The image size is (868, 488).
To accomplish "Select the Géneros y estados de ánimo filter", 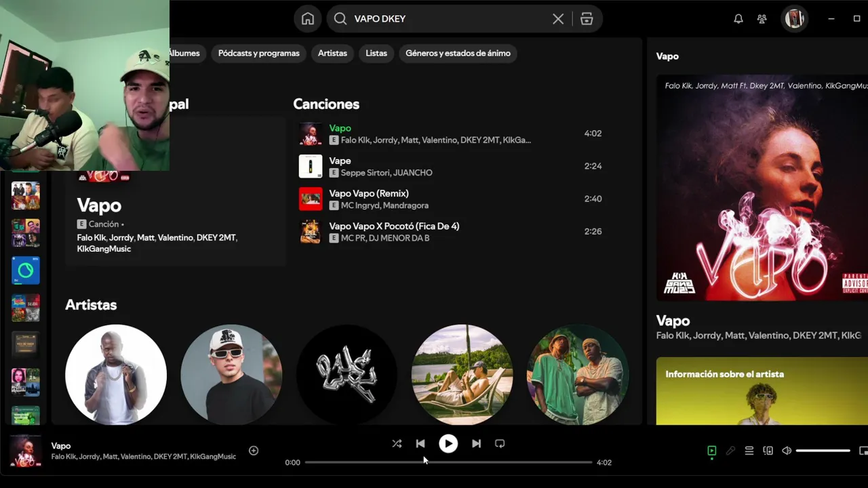I will click(458, 53).
